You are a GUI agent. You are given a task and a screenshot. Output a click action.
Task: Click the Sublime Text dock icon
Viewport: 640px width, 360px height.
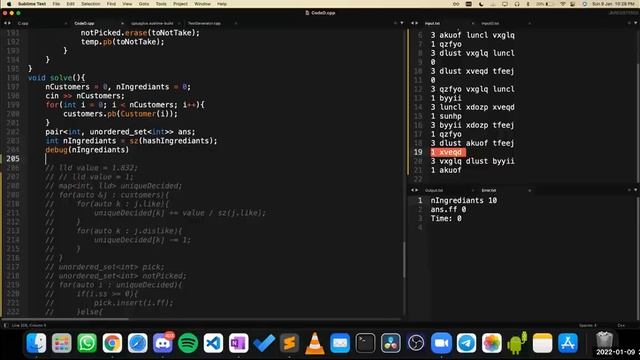pyautogui.click(x=289, y=343)
